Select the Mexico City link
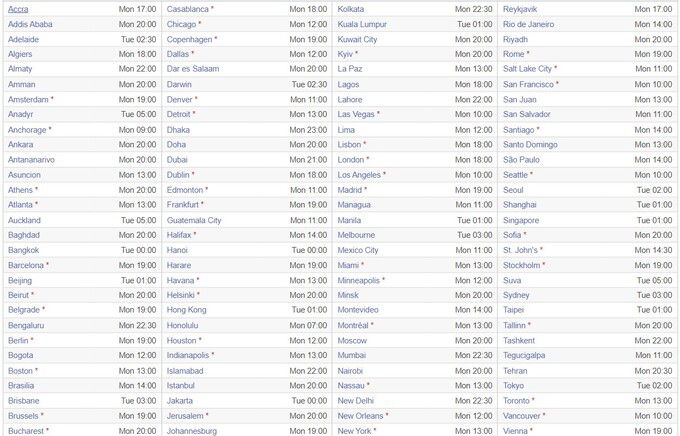The height and width of the screenshot is (436, 680). (x=358, y=250)
